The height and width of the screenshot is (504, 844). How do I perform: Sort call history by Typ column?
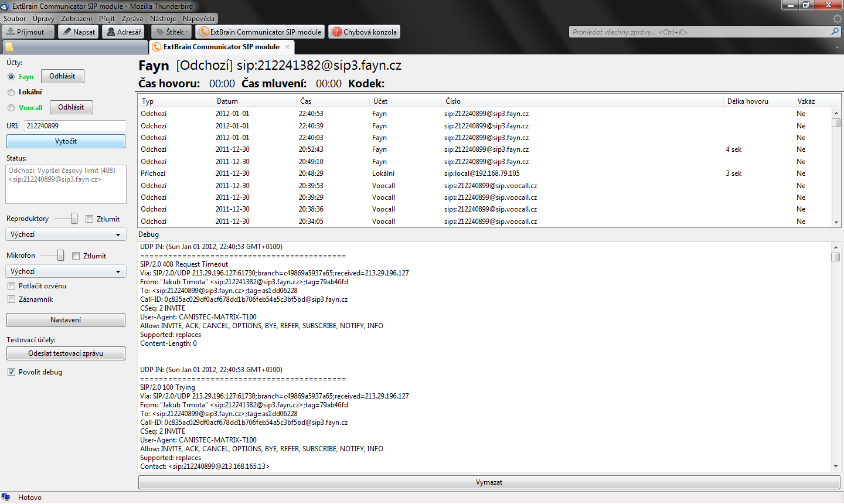coord(175,101)
